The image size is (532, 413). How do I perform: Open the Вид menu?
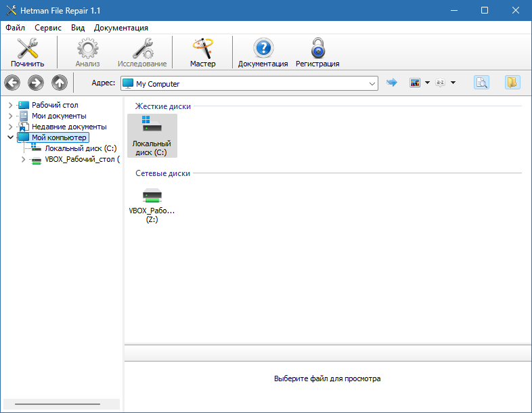coord(78,28)
